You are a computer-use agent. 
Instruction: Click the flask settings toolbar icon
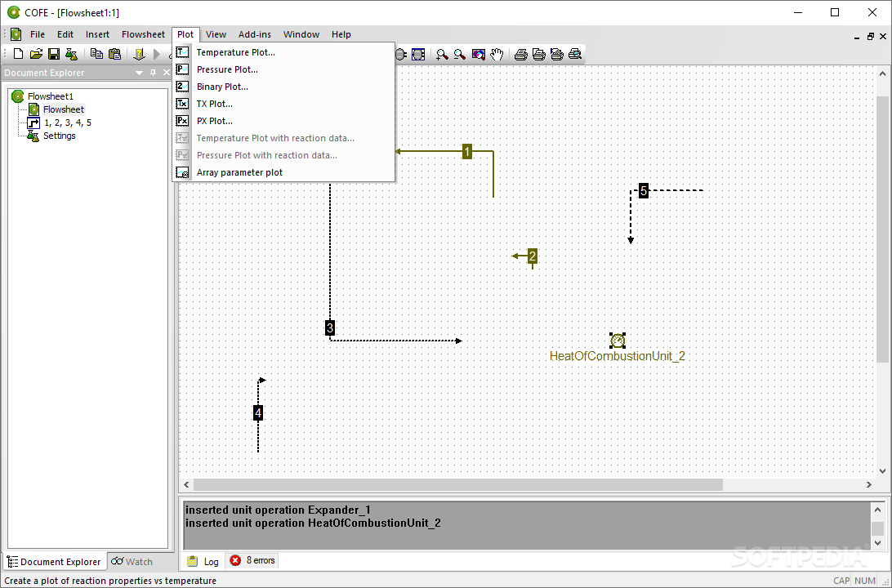[71, 54]
